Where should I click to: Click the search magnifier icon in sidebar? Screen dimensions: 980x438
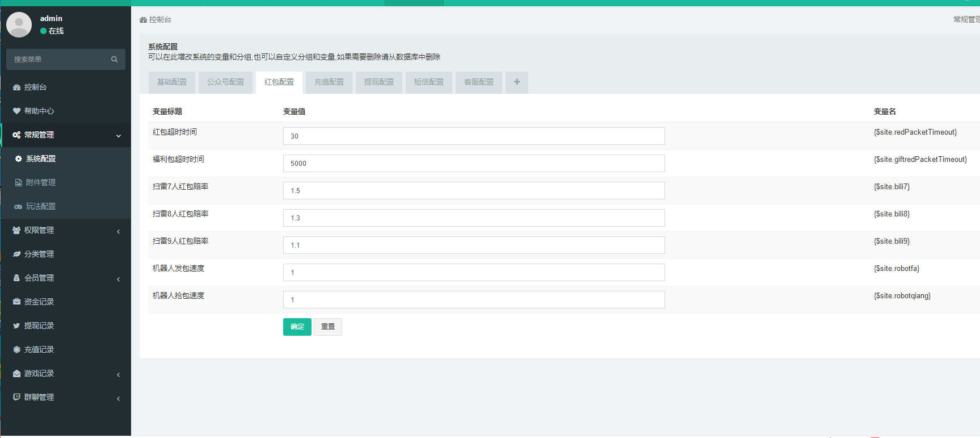point(114,59)
